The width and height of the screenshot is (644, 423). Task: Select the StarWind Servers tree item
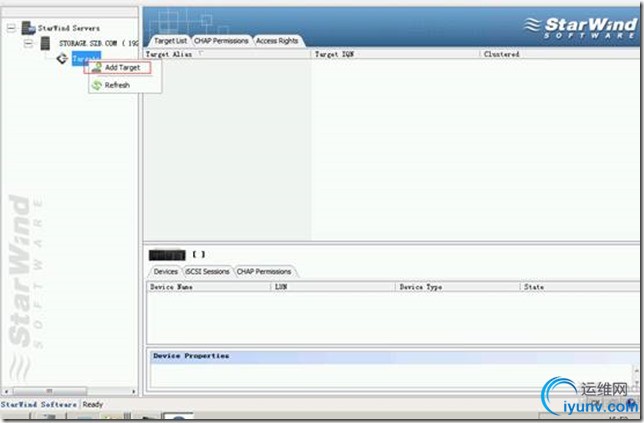point(69,28)
